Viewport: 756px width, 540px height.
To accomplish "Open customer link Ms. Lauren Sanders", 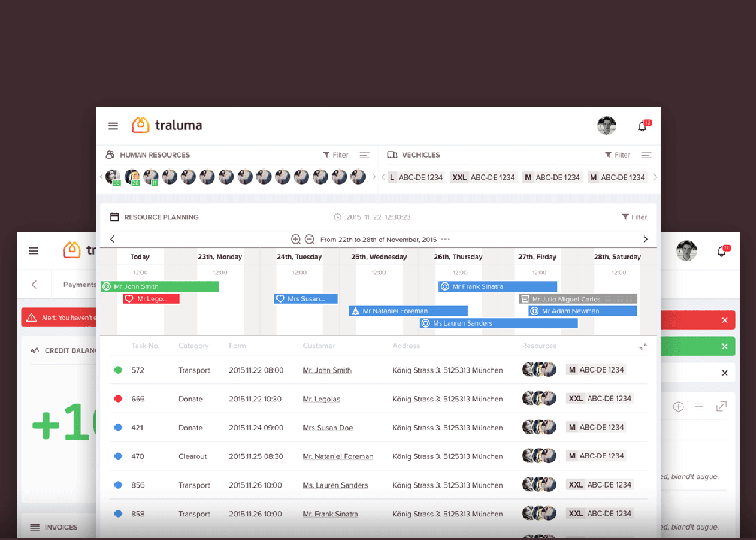I will point(335,485).
